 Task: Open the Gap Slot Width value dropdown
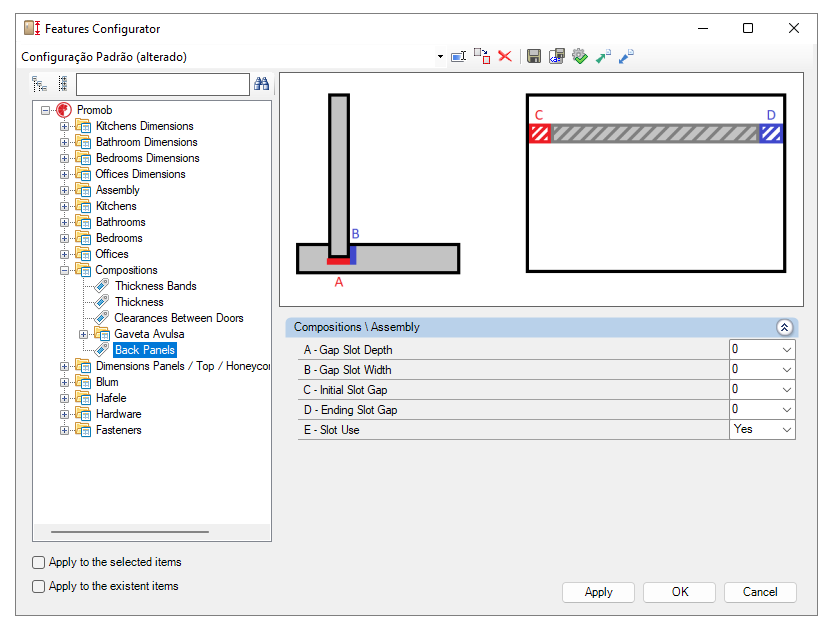pos(787,370)
